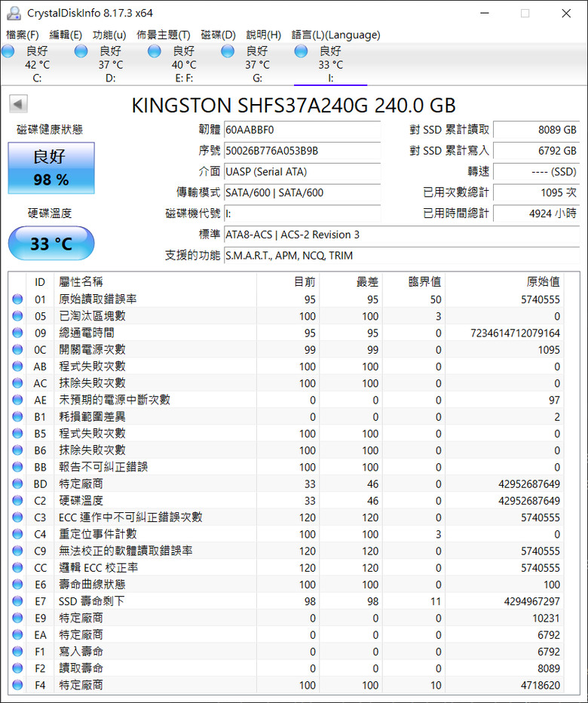This screenshot has height=703, width=588.
Task: Click the 原始值 column header
Action: (x=504, y=281)
